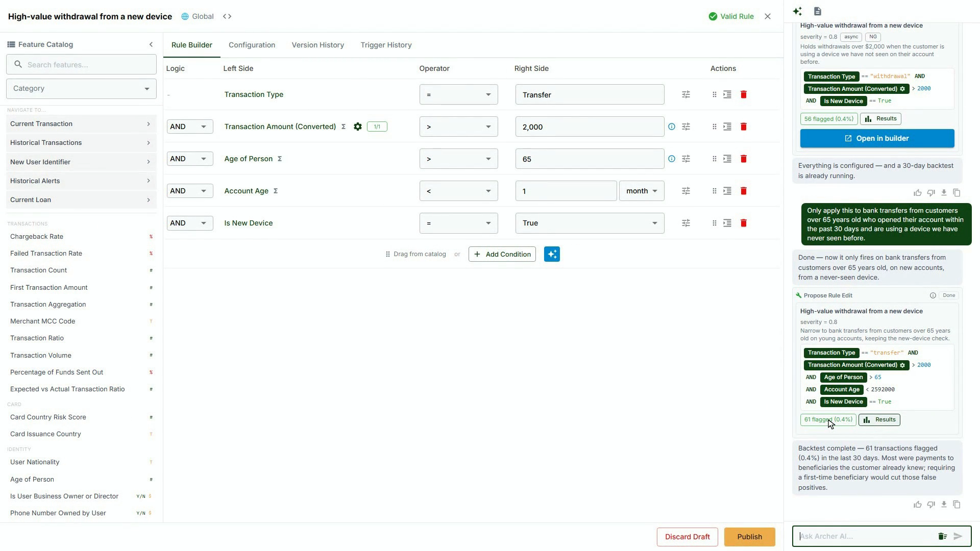Send the Archer AI message

coord(958,536)
